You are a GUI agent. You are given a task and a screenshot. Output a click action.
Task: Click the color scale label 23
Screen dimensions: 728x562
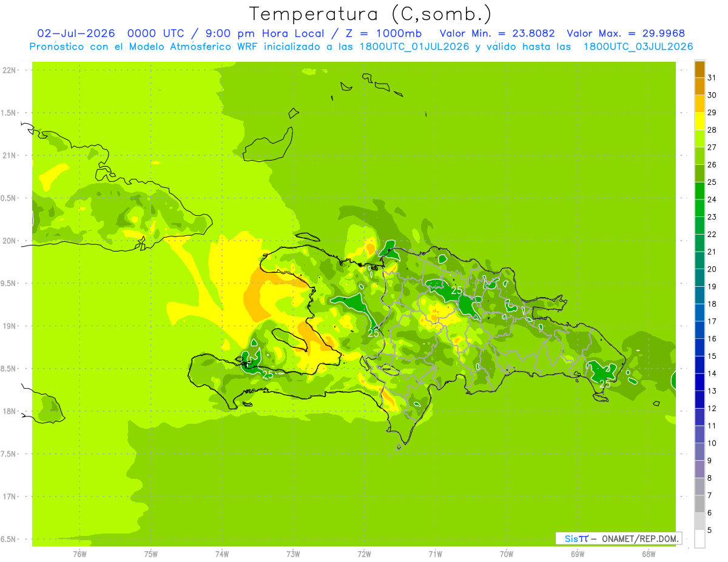[712, 217]
